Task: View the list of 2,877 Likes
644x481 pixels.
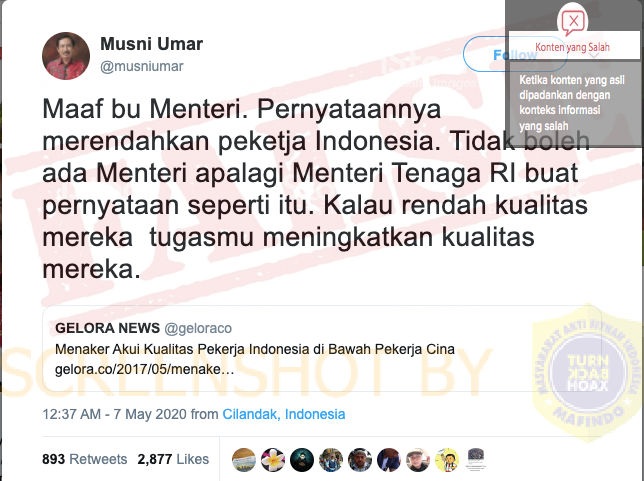Action: 173,459
